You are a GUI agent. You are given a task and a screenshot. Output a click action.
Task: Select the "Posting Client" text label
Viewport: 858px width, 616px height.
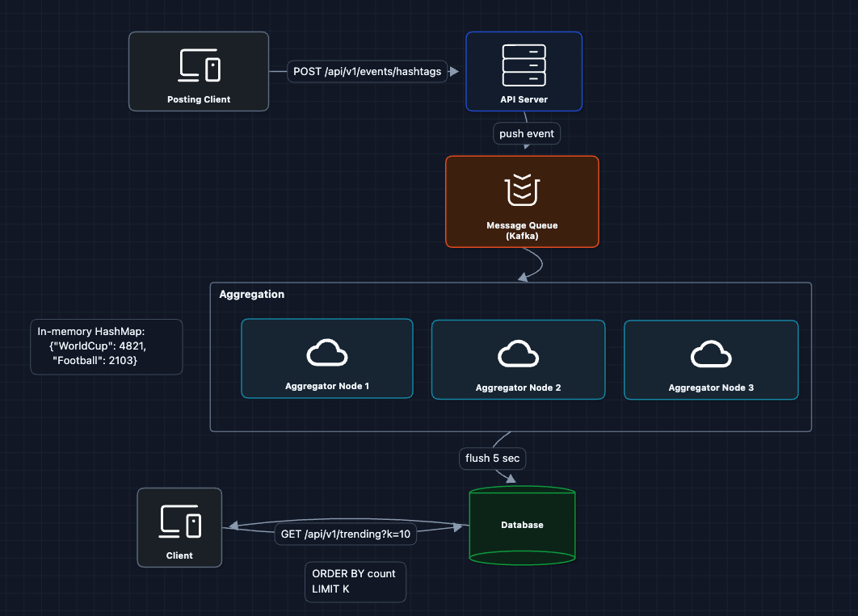tap(199, 99)
